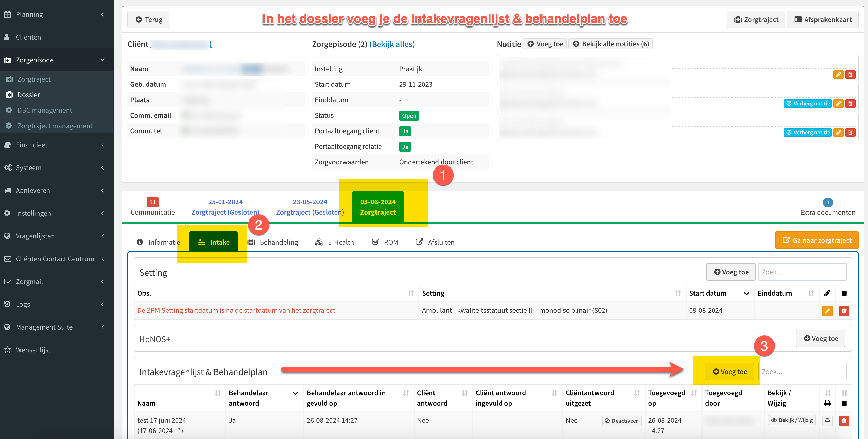Delete the 'test 17 juni 2024' questionnaire row
Image resolution: width=868 pixels, height=439 pixels.
844,420
